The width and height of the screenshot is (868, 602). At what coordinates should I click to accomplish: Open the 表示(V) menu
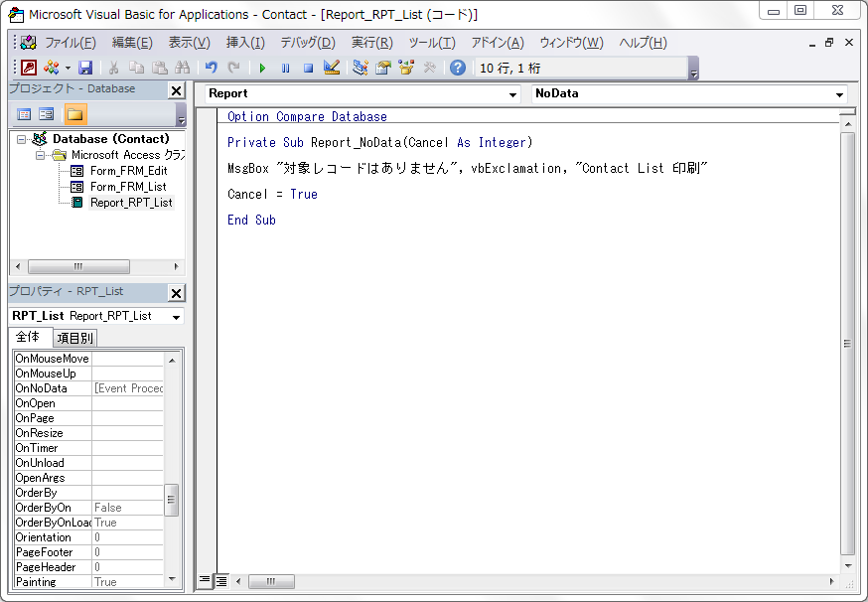pyautogui.click(x=190, y=43)
